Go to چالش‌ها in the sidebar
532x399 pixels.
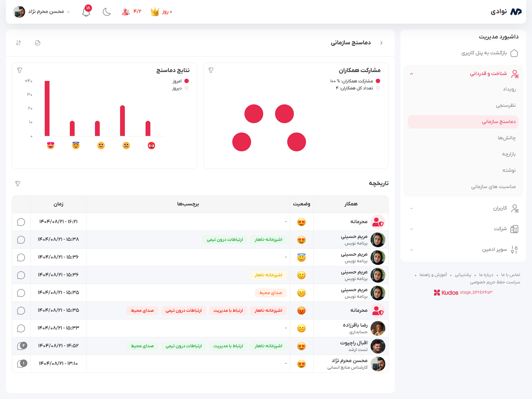507,138
